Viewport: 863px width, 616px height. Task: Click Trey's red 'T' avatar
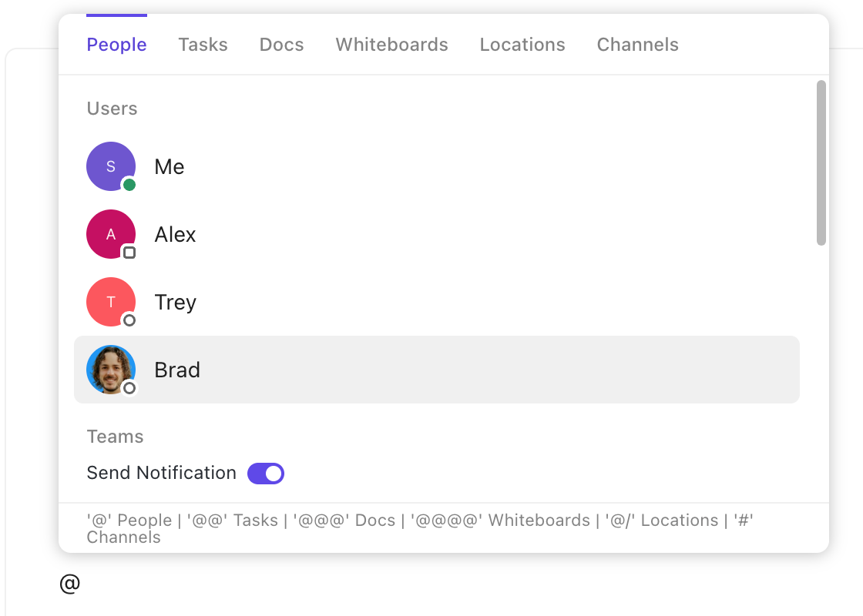pos(110,302)
